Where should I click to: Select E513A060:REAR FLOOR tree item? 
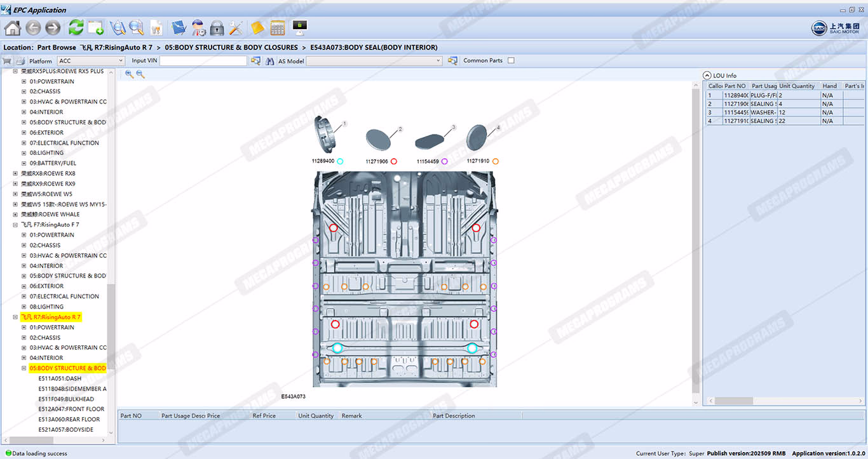tap(69, 420)
